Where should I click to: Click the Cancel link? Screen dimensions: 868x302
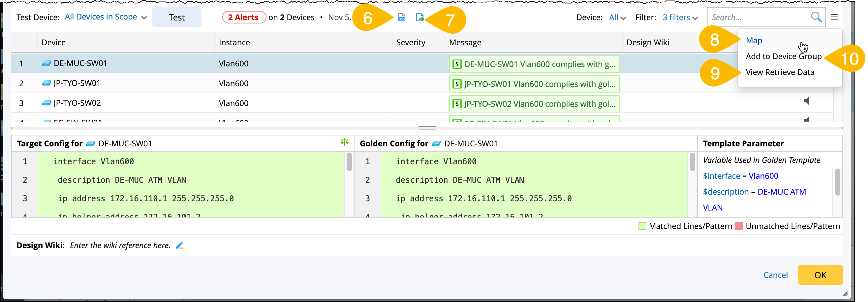point(775,275)
